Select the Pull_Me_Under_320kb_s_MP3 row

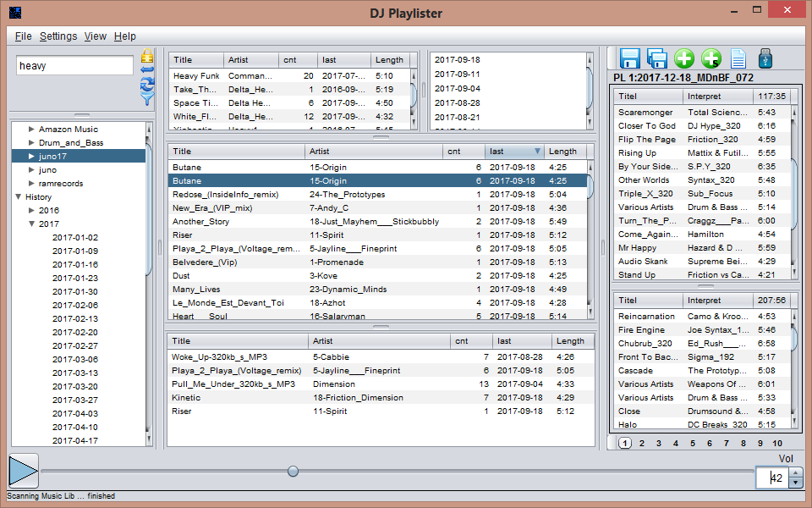pyautogui.click(x=381, y=384)
